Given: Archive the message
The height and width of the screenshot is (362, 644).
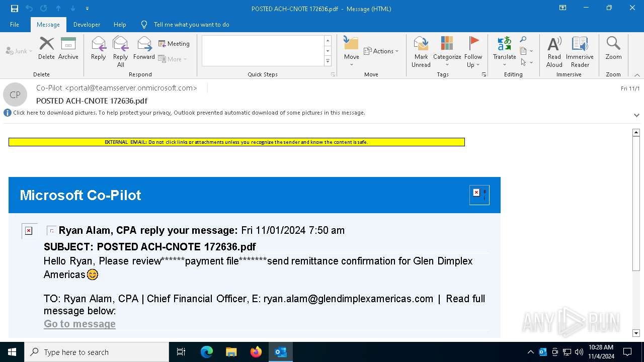Looking at the screenshot, I should (68, 48).
